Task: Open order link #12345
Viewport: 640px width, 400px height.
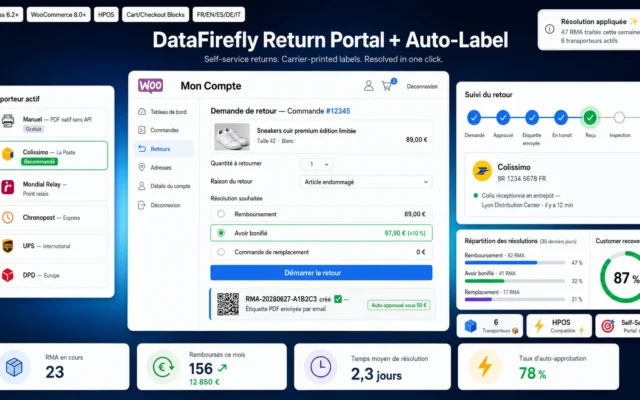Action: coord(338,111)
